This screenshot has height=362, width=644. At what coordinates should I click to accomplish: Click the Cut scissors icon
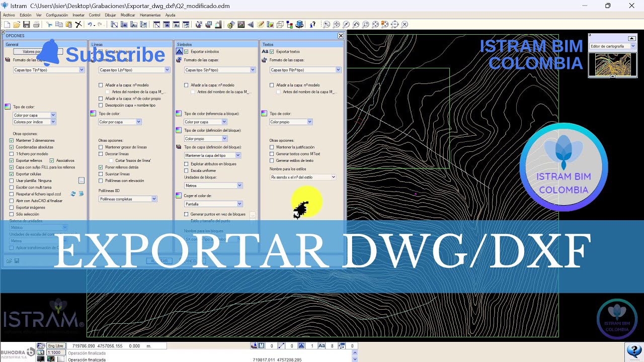coord(49,25)
